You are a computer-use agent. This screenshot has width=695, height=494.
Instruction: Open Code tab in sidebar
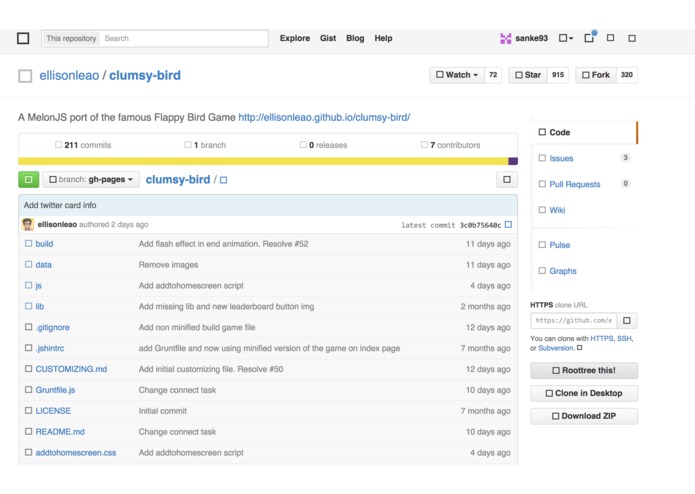[x=584, y=132]
